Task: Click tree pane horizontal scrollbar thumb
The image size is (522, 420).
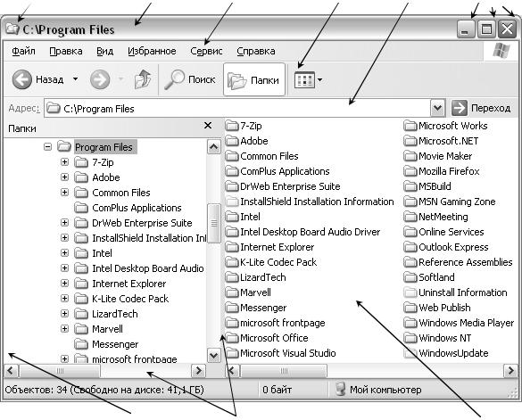Action: 60,370
